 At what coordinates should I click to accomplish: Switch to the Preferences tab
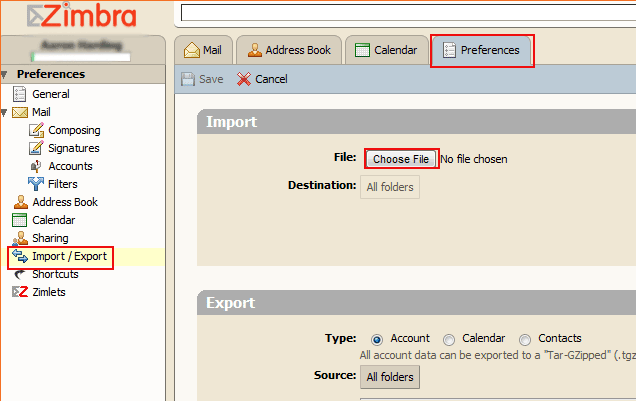coord(482,50)
